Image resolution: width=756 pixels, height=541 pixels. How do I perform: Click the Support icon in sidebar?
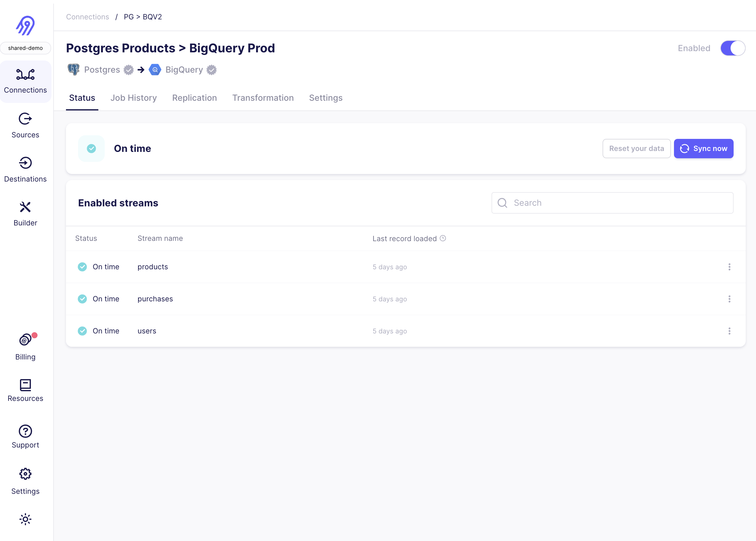25,431
